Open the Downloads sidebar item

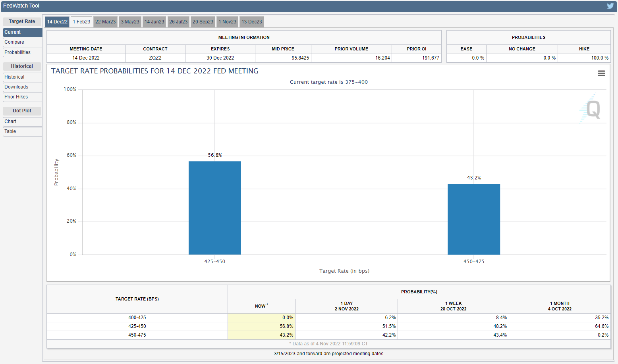[22, 87]
